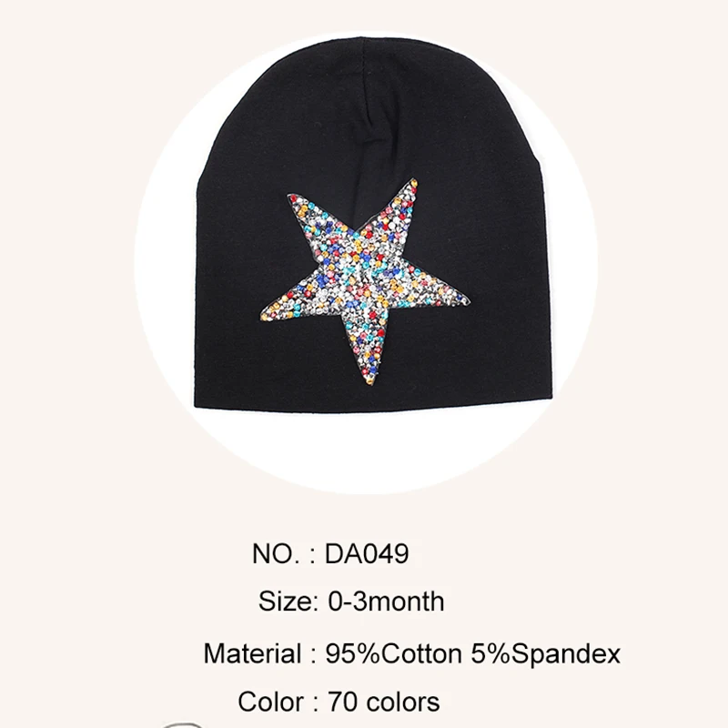Click the 'Color' label
728x728 pixels.
(270, 702)
